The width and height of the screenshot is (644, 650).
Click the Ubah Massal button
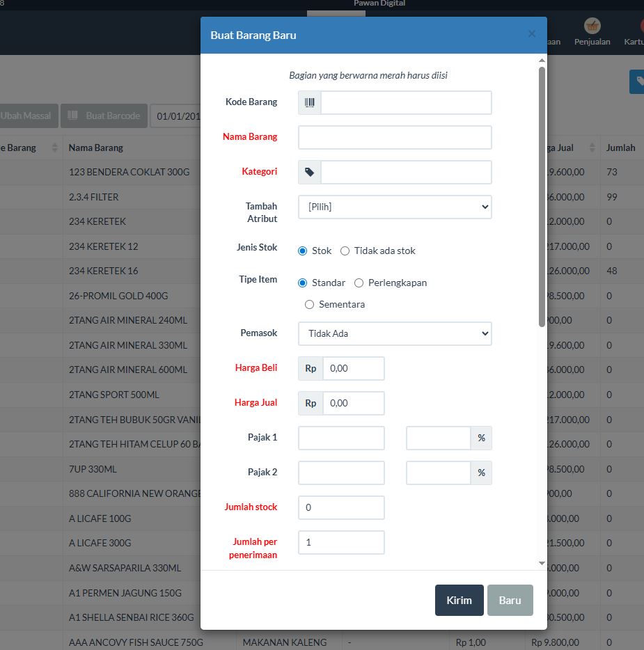(26, 116)
